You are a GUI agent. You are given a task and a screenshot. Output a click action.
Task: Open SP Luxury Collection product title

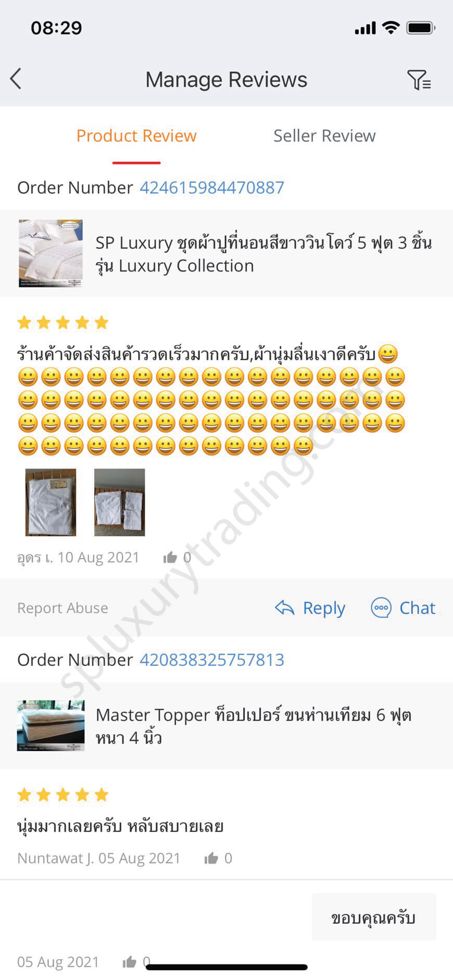coord(263,254)
